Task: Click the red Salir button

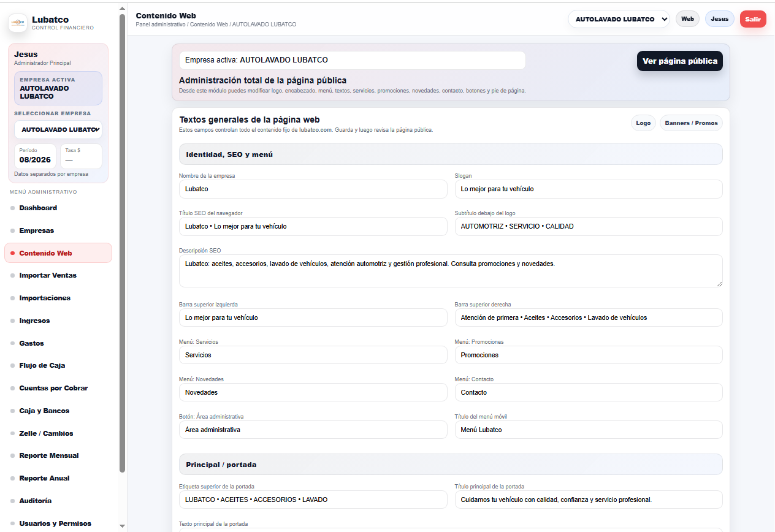Action: (753, 19)
